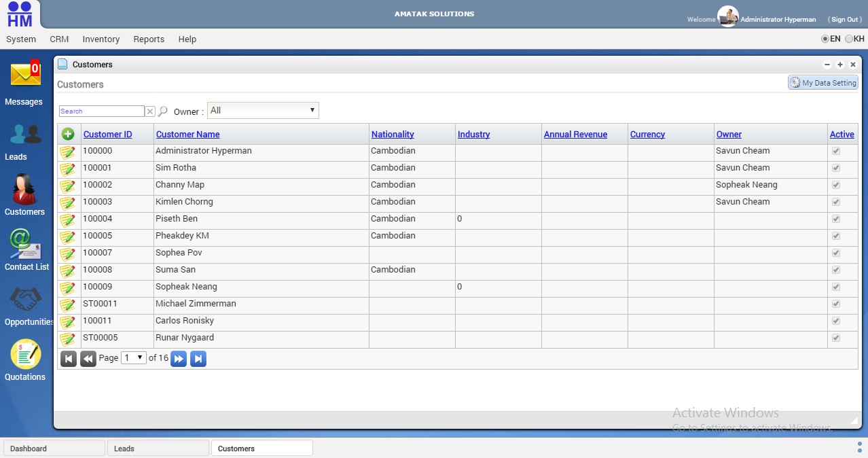Sort by Active column header
Image resolution: width=868 pixels, height=458 pixels.
click(x=842, y=135)
